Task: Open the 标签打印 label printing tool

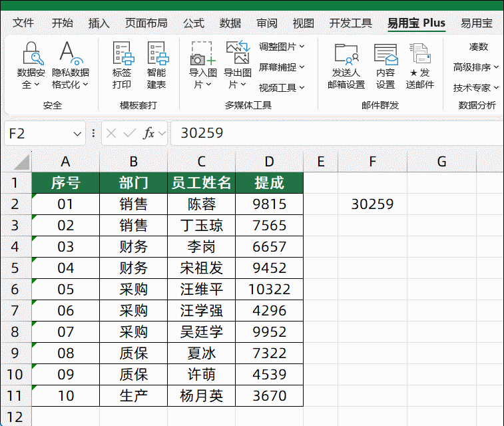Action: (122, 55)
